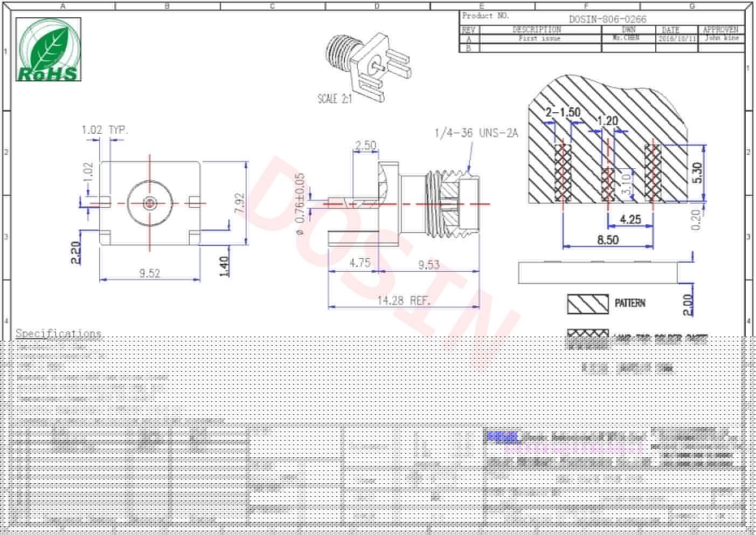Click the 'Product NO.' label
The width and height of the screenshot is (756, 535).
[485, 16]
